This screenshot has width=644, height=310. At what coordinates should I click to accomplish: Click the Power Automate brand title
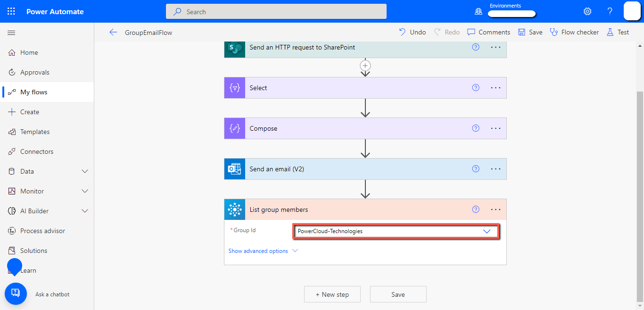tap(55, 11)
